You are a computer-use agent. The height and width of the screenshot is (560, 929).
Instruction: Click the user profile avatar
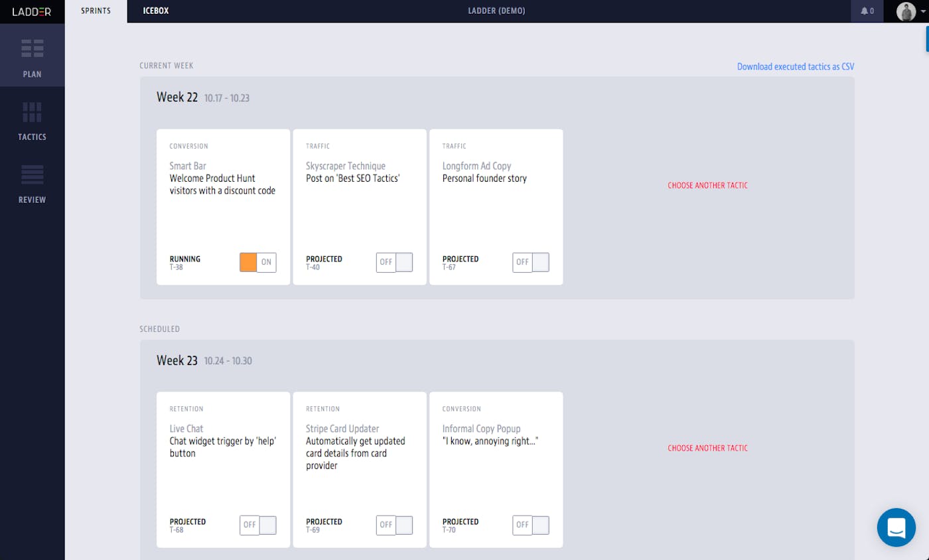906,11
